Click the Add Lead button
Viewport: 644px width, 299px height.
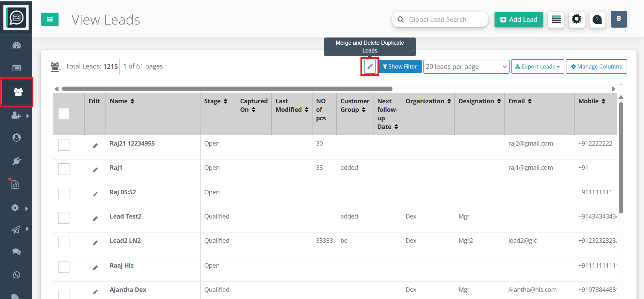pyautogui.click(x=518, y=19)
